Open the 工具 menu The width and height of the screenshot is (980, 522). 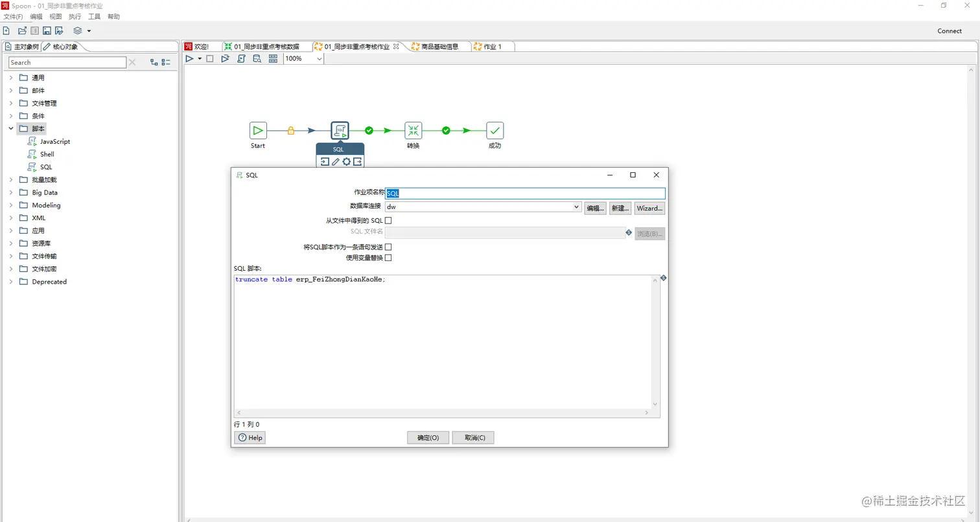(x=95, y=16)
